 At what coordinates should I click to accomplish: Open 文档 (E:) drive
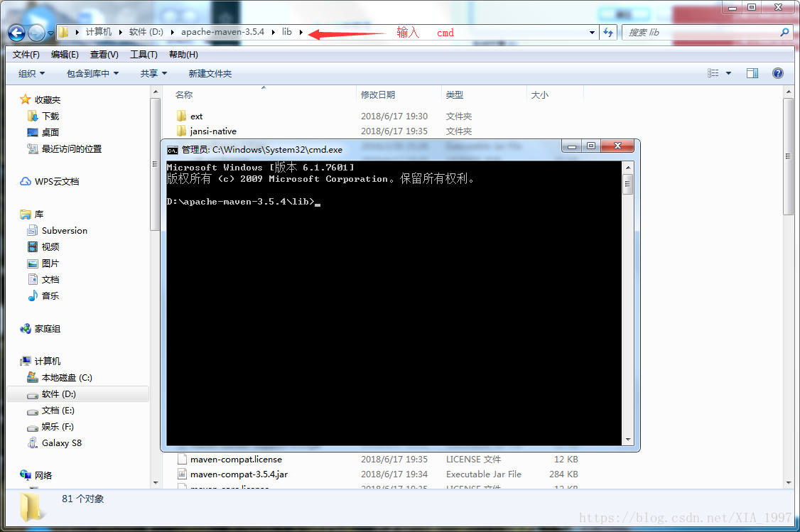[x=58, y=410]
